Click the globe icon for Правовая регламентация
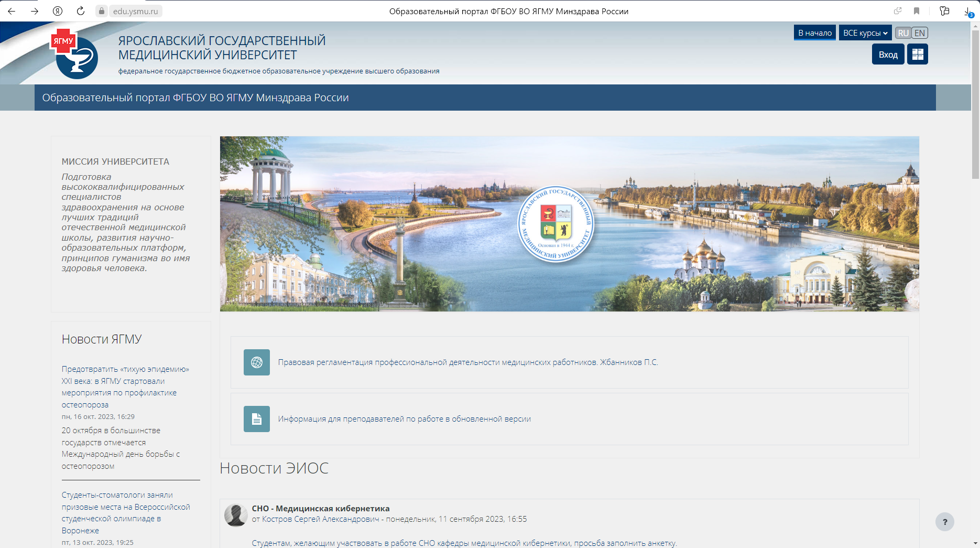Viewport: 980px width, 548px height. [x=257, y=362]
